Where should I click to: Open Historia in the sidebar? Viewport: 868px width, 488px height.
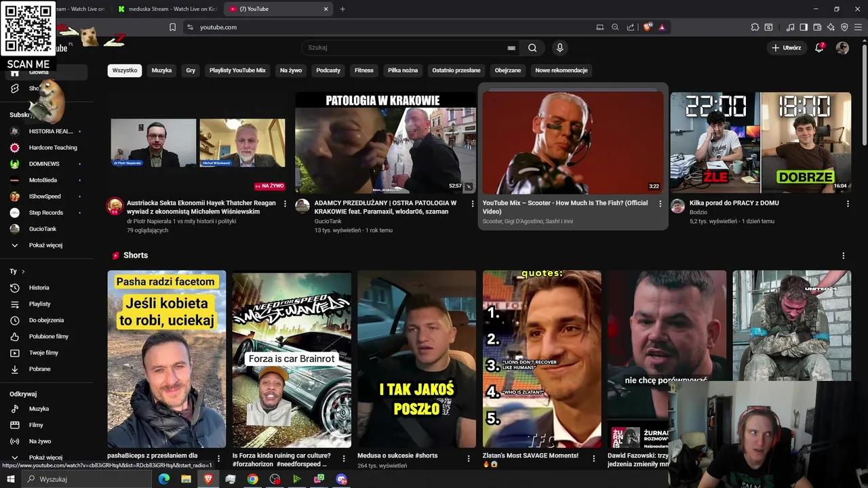pyautogui.click(x=47, y=287)
